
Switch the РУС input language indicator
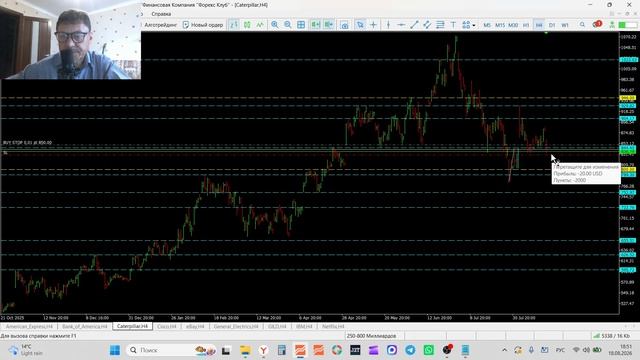pos(560,350)
